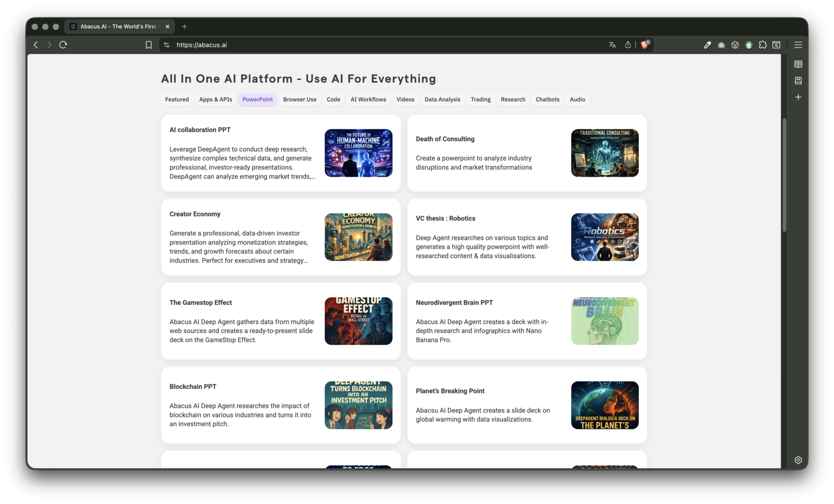Open the page translate icon

612,45
